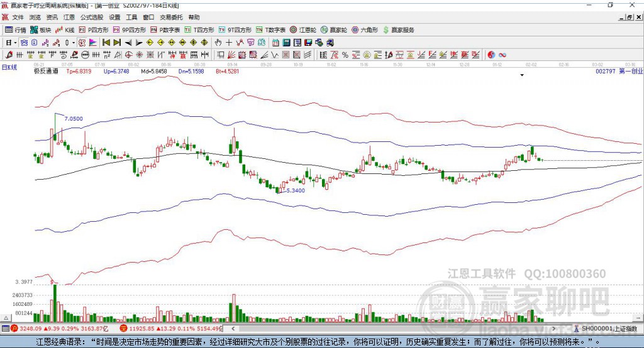Image resolution: width=644 pixels, height=348 pixels.
Task: Open the 板块 sector view
Action: point(41,30)
